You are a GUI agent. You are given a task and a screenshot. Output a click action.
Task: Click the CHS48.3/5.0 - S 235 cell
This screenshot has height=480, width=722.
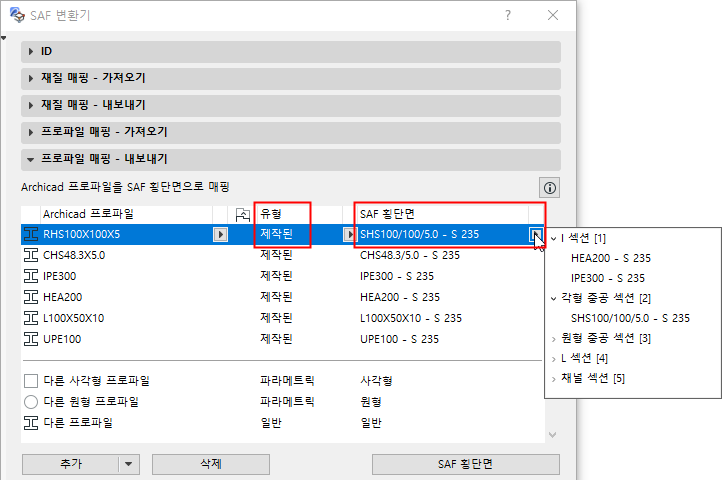(410, 255)
